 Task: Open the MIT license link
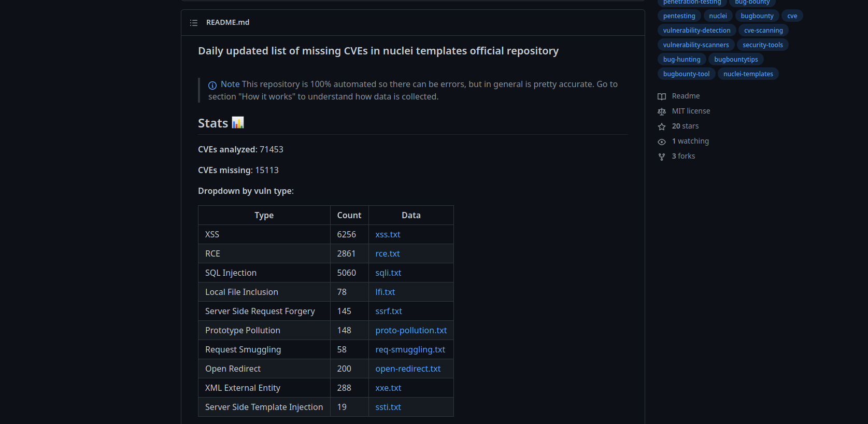coord(691,111)
